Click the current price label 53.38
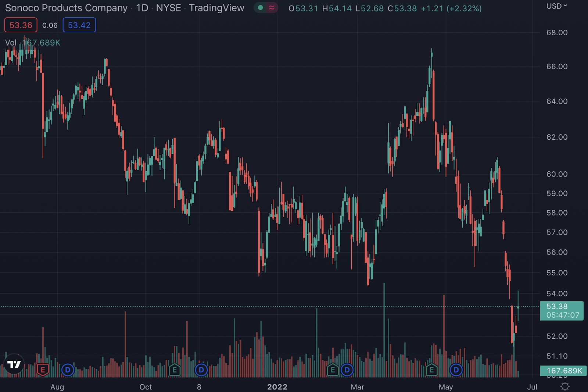The height and width of the screenshot is (392, 588). pos(562,311)
